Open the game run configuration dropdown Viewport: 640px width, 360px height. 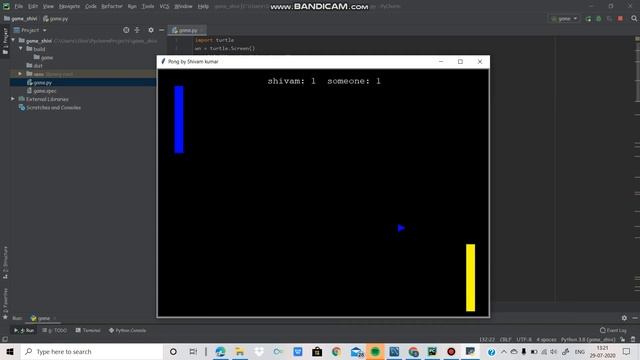click(564, 19)
